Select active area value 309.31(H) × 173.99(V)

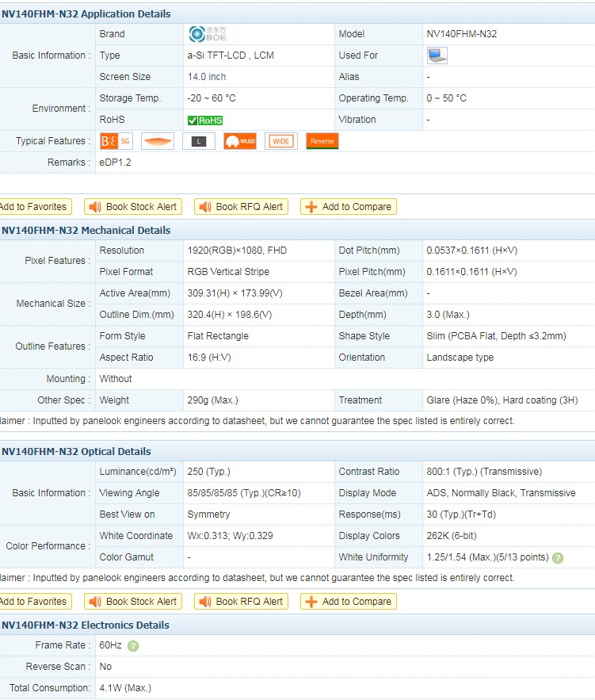click(235, 293)
